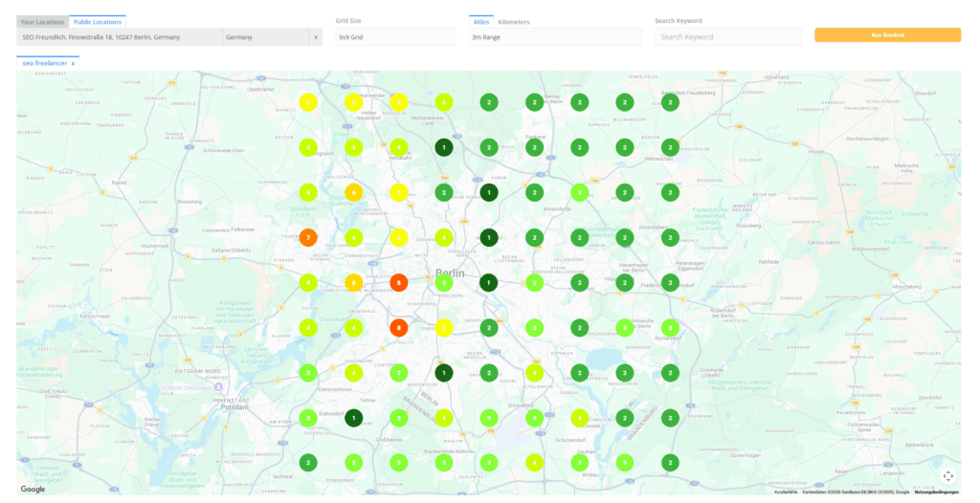The height and width of the screenshot is (503, 980).
Task: Click the dark green 1 marker above Marienfelde
Action: (x=444, y=372)
